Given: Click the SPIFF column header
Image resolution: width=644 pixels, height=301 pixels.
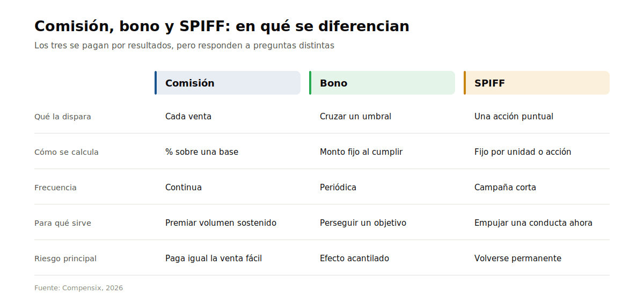Looking at the screenshot, I should (537, 83).
